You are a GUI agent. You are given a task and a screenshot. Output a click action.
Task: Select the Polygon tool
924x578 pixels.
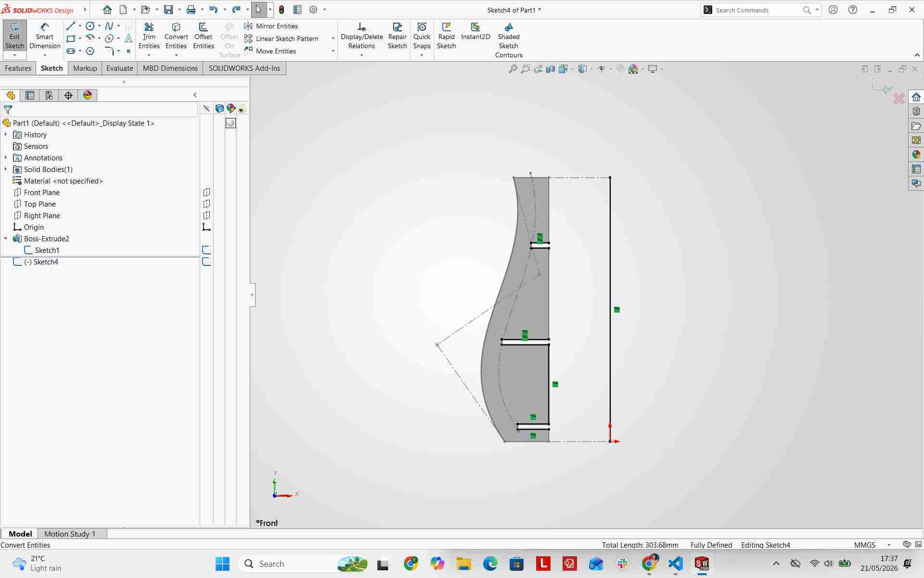90,51
